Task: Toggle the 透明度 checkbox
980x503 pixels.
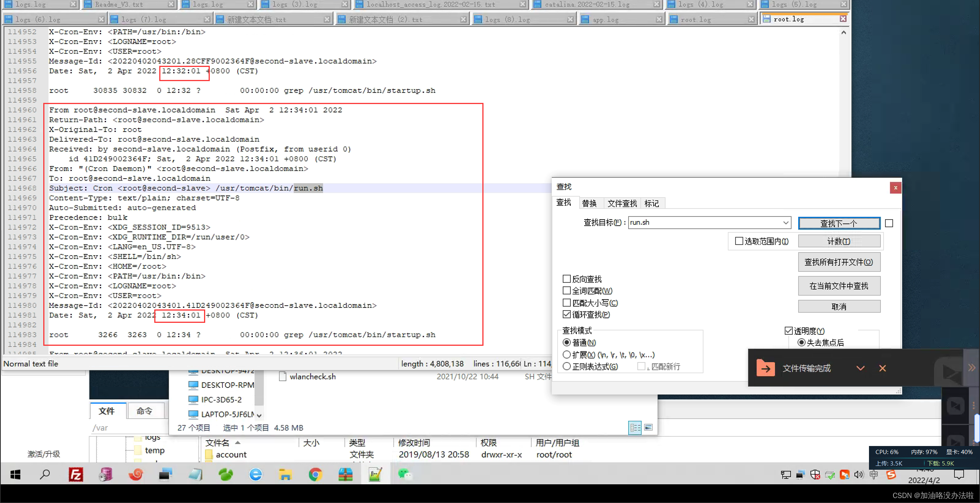Action: (789, 330)
